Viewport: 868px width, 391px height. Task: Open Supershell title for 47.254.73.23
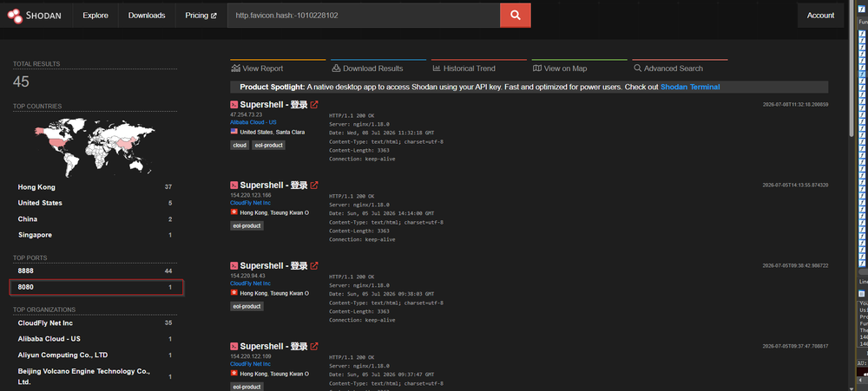tap(273, 105)
